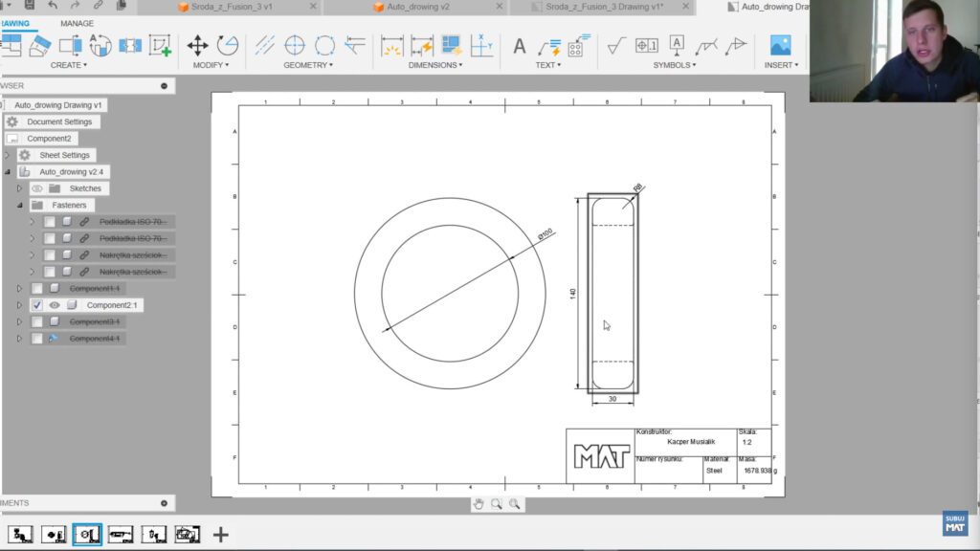Select the Rotate tool under Modify
Screen dimensions: 980x551
point(228,45)
